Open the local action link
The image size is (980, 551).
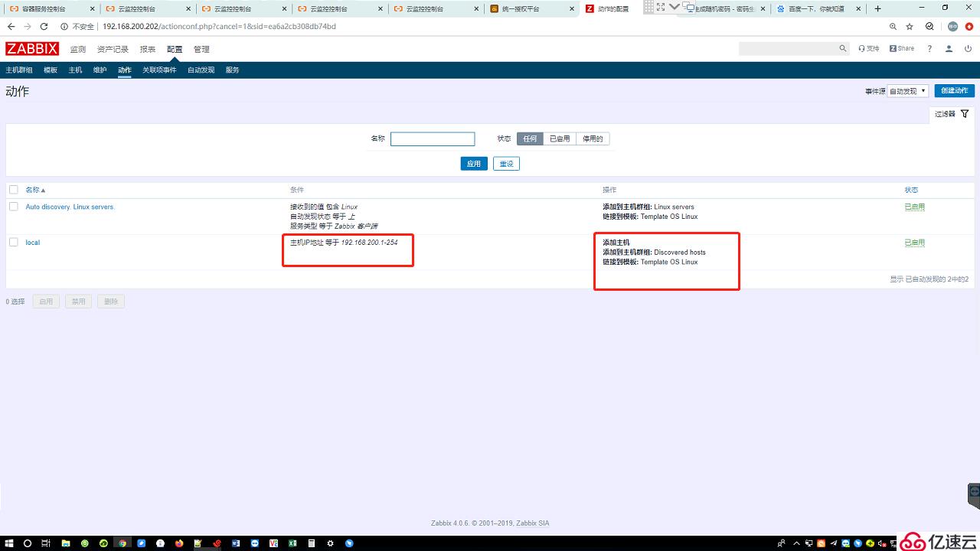(32, 243)
